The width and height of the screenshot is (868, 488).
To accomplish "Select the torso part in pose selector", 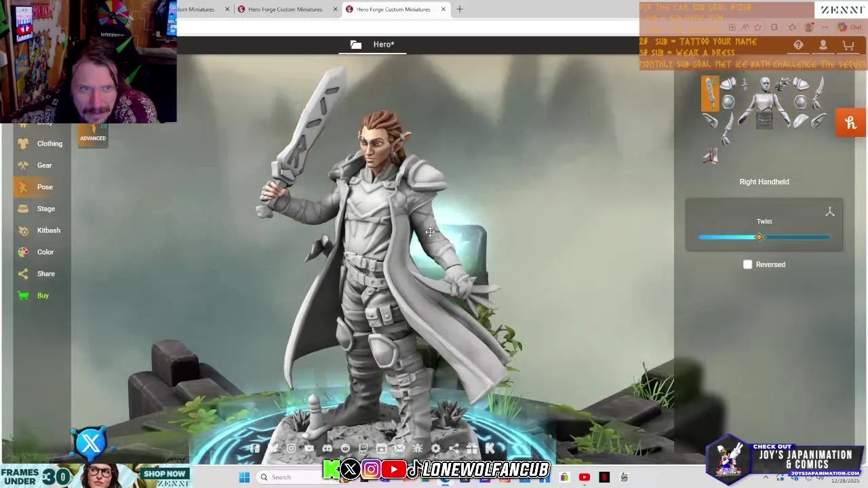I will pos(764,102).
